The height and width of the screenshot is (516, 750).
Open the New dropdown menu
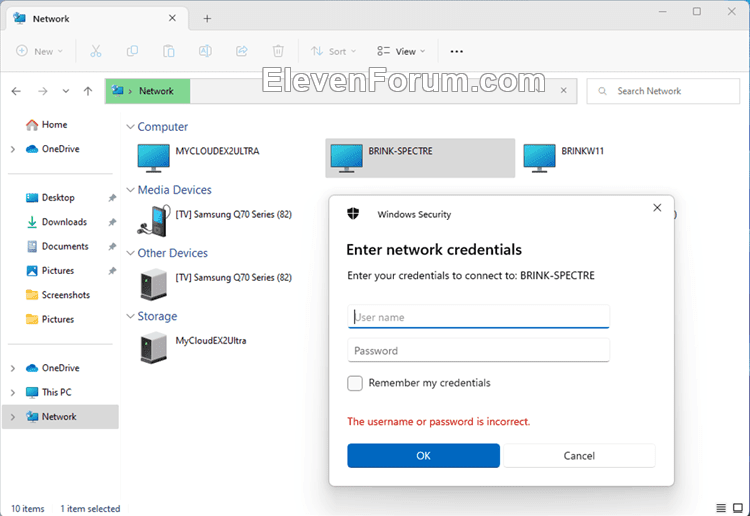[x=39, y=51]
